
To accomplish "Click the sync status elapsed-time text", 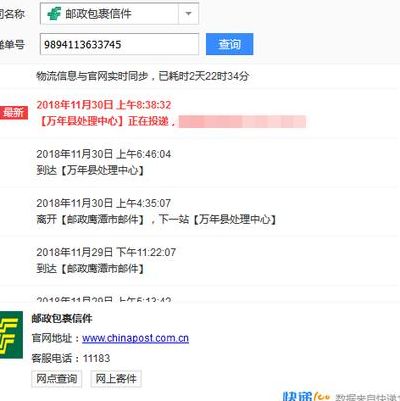I will (x=143, y=76).
